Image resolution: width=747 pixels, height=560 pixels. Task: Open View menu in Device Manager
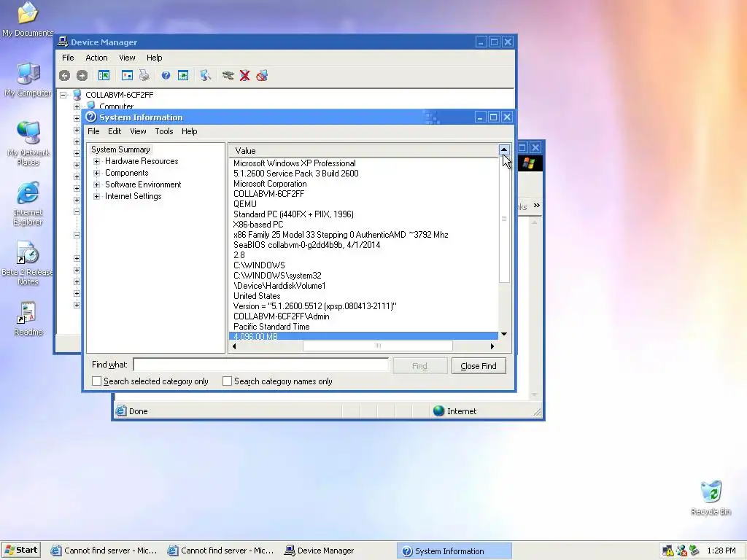click(x=127, y=58)
